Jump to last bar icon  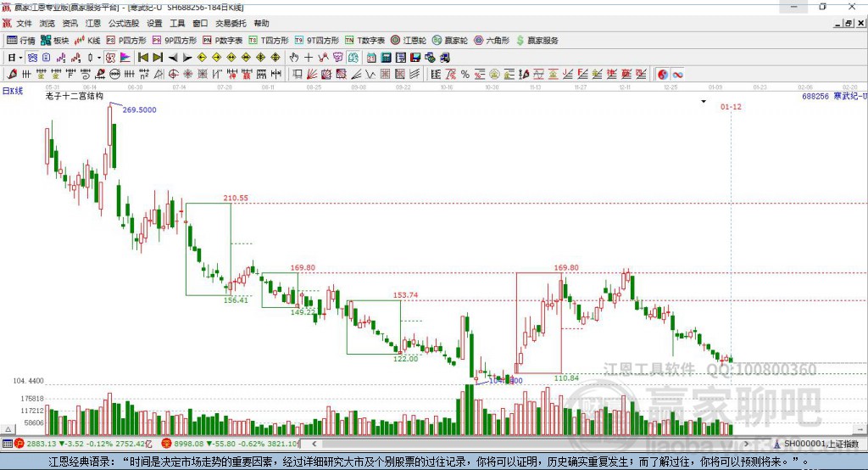tap(158, 58)
